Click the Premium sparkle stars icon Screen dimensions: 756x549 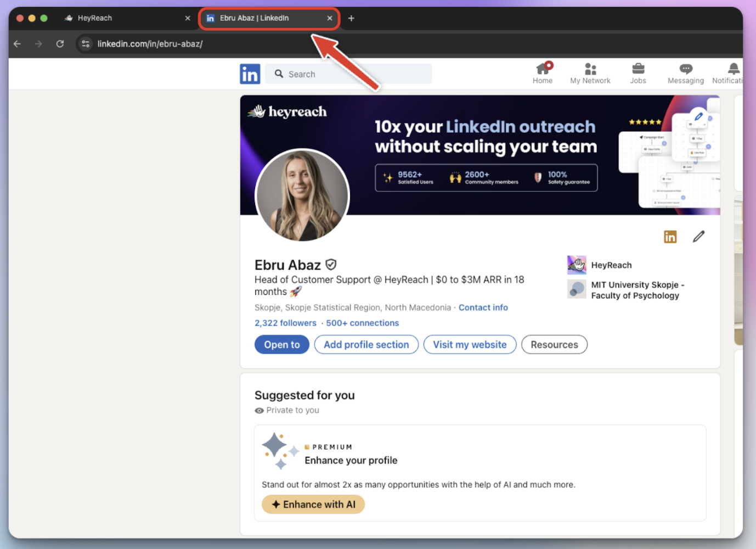coord(280,451)
